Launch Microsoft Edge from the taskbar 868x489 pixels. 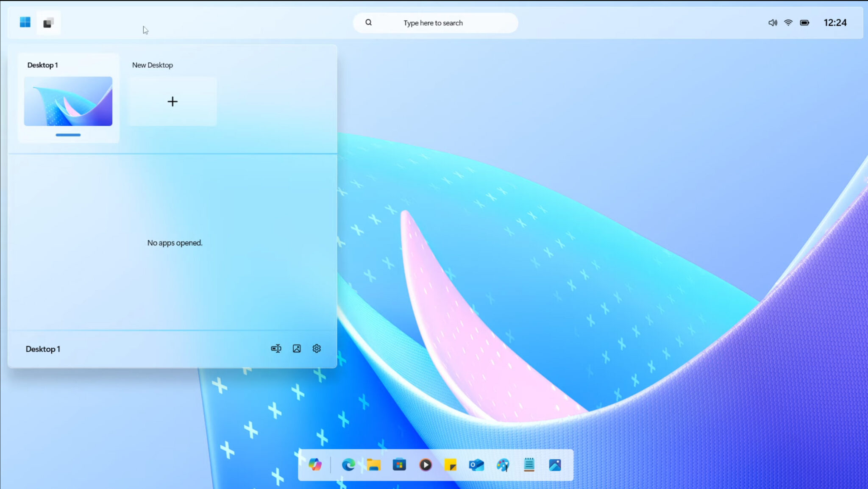click(348, 465)
